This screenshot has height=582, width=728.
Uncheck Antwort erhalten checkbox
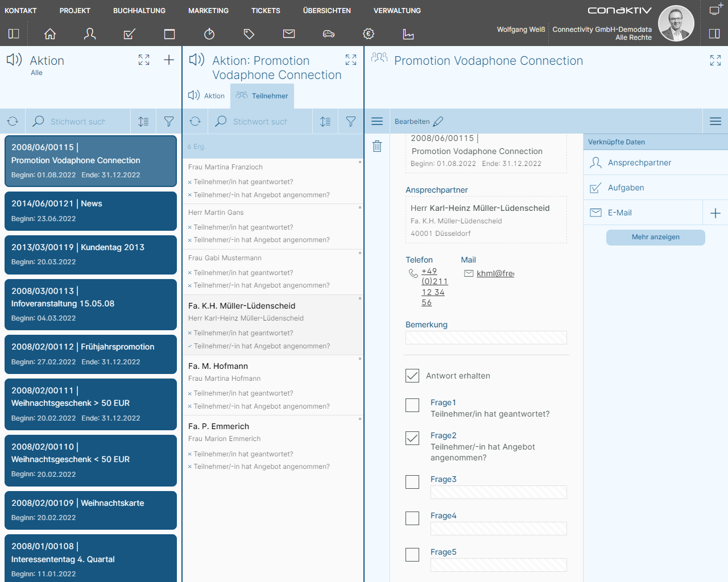pyautogui.click(x=412, y=375)
